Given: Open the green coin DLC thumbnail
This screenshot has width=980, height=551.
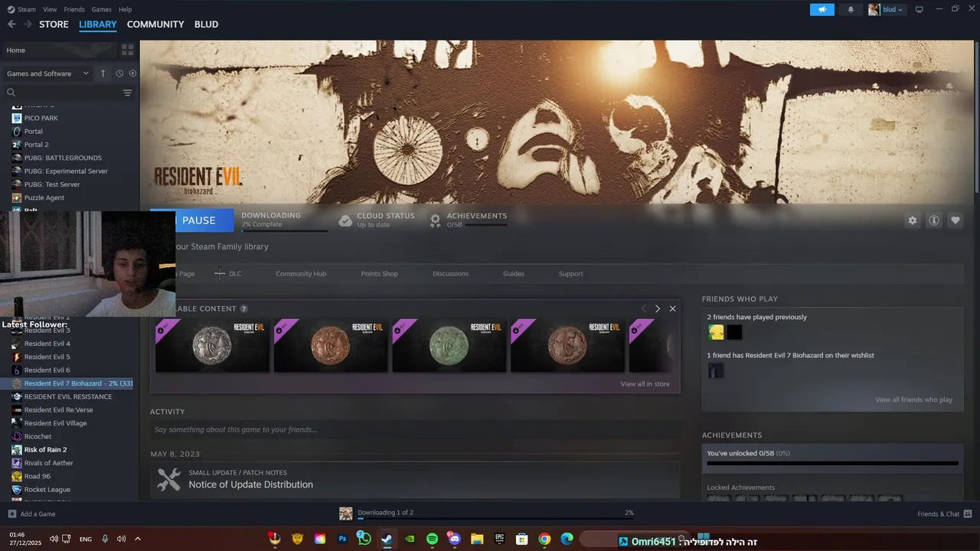Looking at the screenshot, I should [449, 345].
